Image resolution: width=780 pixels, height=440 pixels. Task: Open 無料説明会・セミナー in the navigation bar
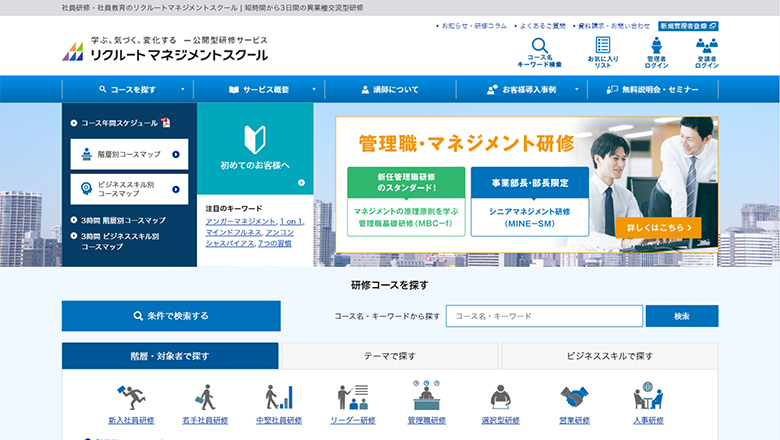pos(653,89)
